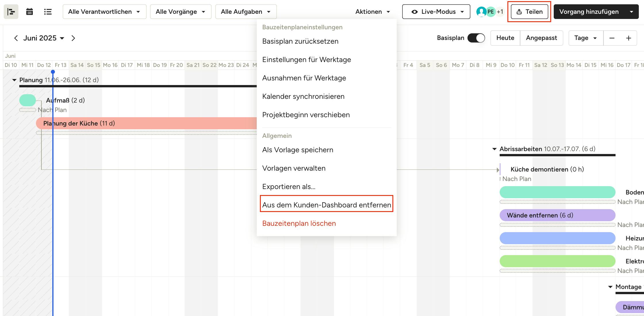Open the Alle Verantwortlichen filter dropdown
This screenshot has width=644, height=316.
tap(104, 12)
